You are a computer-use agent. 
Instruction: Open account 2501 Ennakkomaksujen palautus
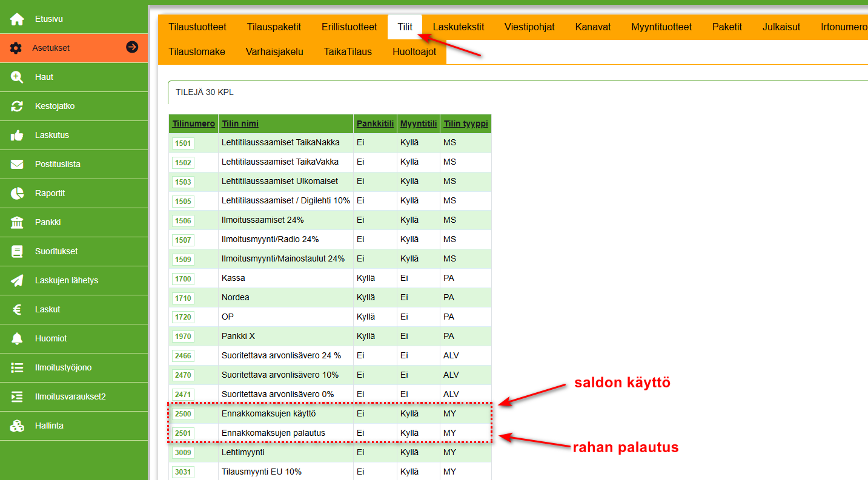pyautogui.click(x=183, y=433)
